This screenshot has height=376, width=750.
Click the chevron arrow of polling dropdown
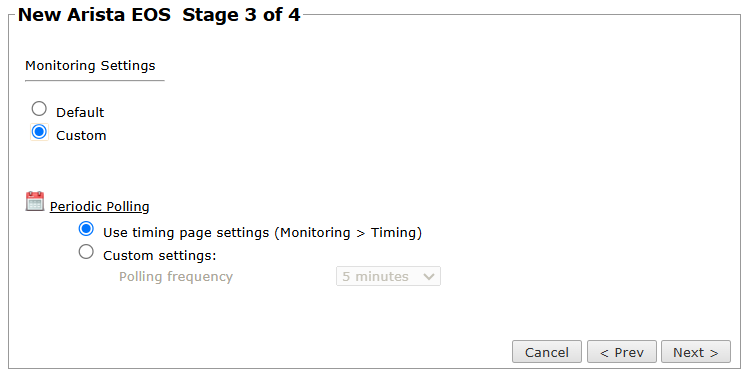429,276
